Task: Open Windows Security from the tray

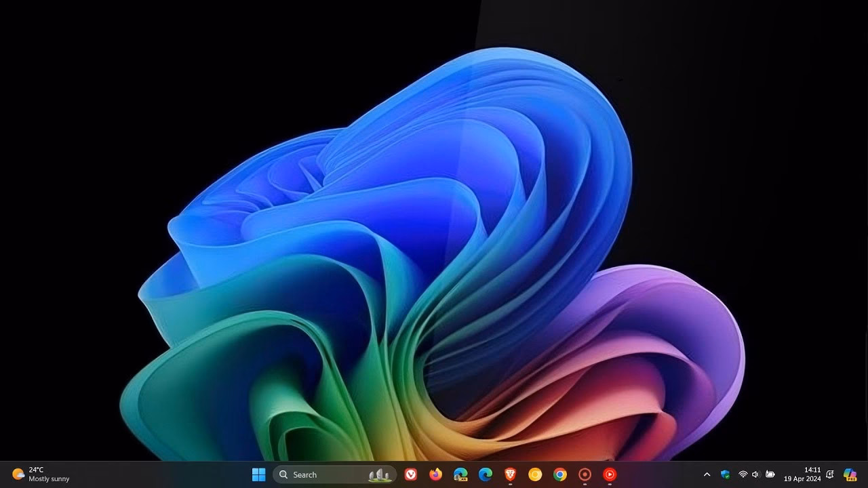Action: tap(725, 474)
